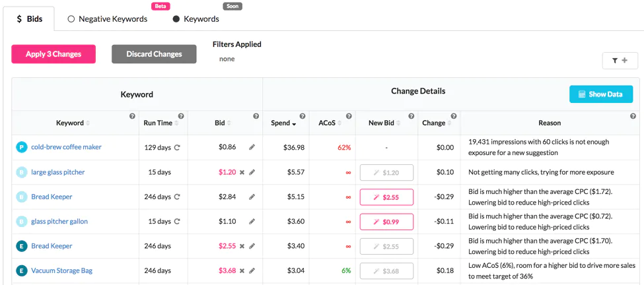The image size is (644, 285).
Task: Click the 62% ACoS value
Action: [x=344, y=147]
